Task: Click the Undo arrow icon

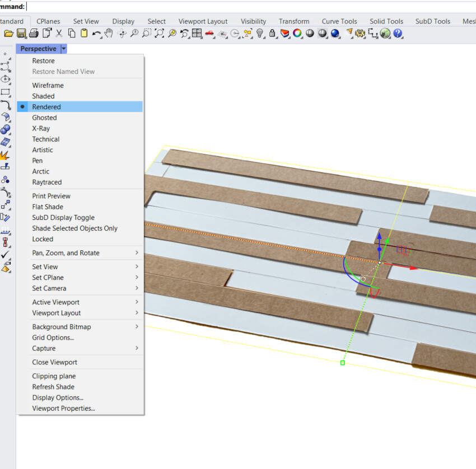Action: coord(96,34)
